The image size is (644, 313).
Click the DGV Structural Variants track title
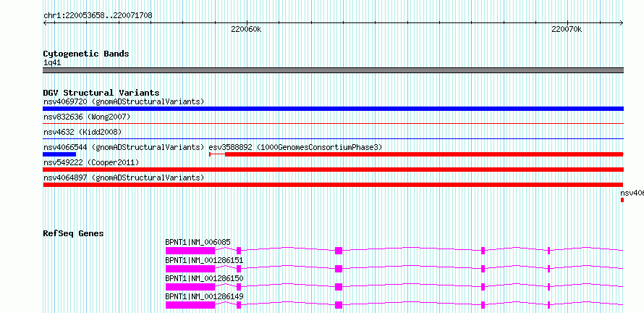[x=101, y=93]
